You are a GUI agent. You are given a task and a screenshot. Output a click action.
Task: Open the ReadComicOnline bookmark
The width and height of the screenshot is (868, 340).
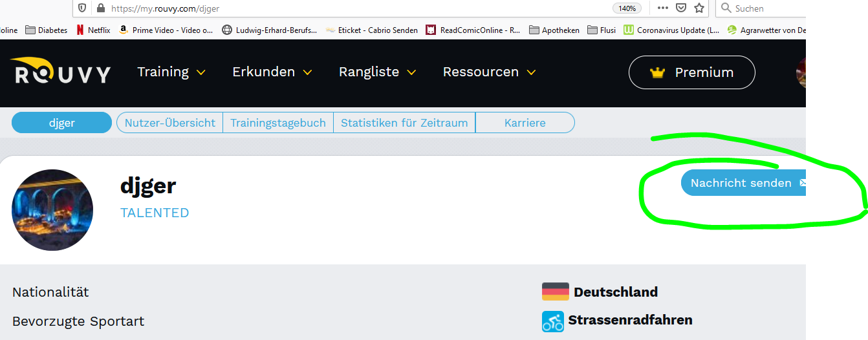473,30
